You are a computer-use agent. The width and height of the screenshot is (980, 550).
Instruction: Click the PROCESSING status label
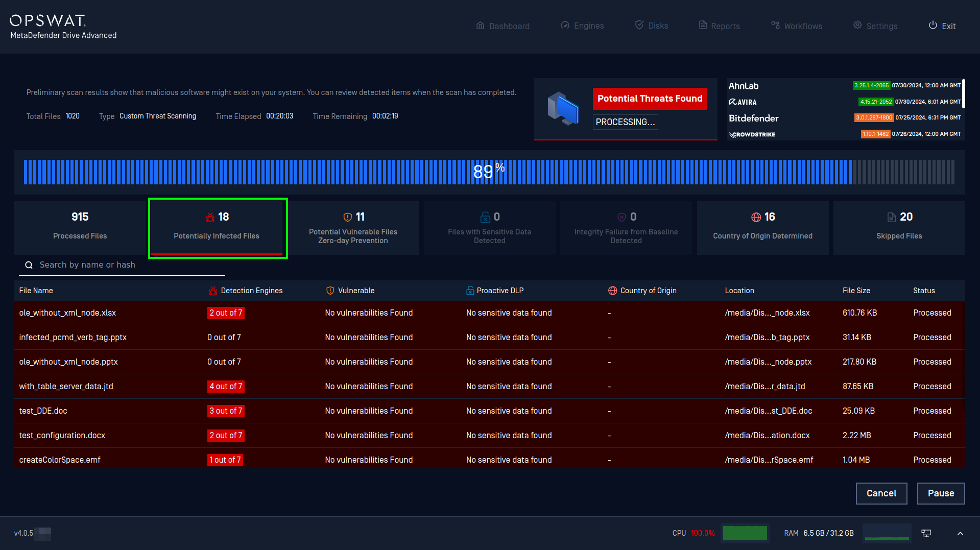625,122
